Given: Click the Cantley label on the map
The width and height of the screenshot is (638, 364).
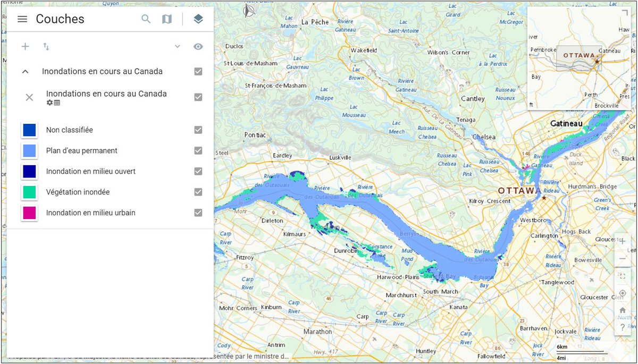Looking at the screenshot, I should [x=473, y=98].
